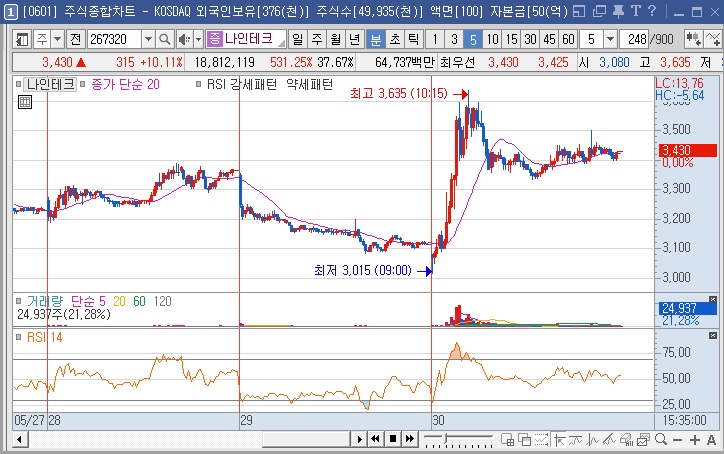724x454 pixels.
Task: Click the chart zoom slider handle
Action: (x=446, y=438)
